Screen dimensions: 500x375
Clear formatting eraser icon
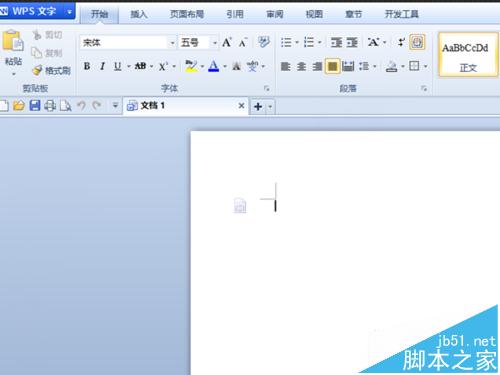click(x=264, y=42)
